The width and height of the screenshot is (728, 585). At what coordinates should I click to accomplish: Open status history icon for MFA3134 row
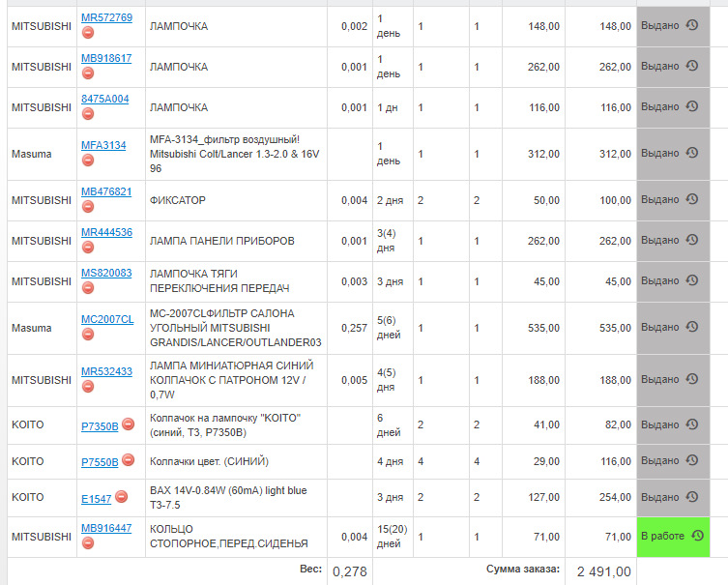[x=692, y=153]
